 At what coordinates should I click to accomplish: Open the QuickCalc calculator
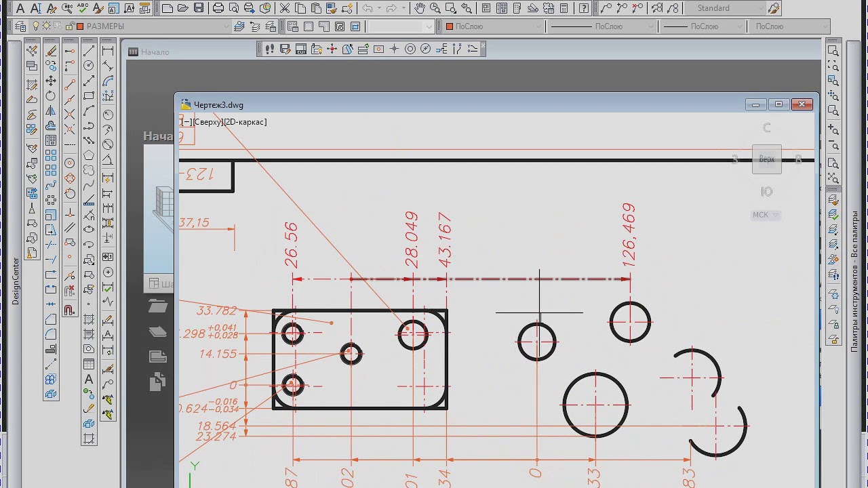[564, 8]
